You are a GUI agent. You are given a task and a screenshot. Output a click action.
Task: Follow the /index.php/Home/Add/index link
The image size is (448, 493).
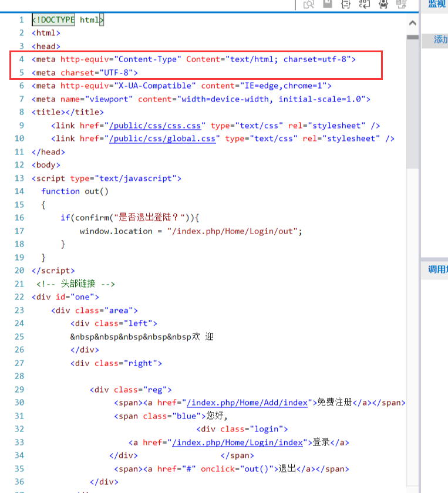click(248, 403)
